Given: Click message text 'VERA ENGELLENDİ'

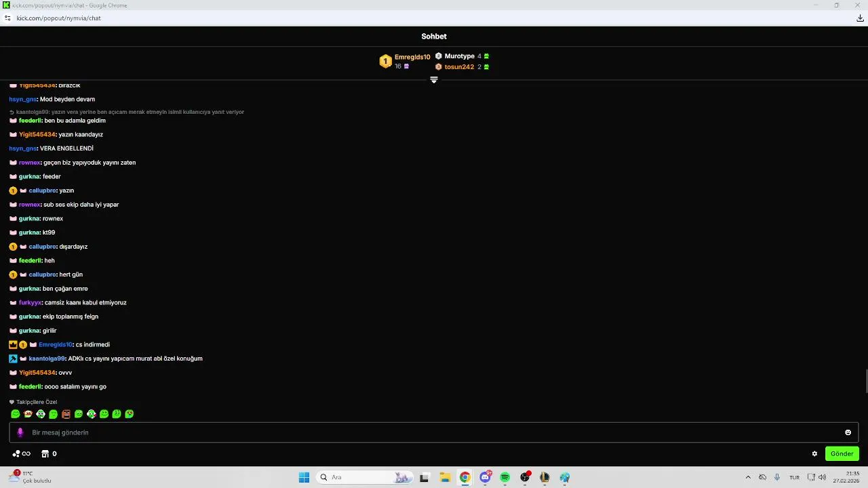Looking at the screenshot, I should pyautogui.click(x=66, y=148).
